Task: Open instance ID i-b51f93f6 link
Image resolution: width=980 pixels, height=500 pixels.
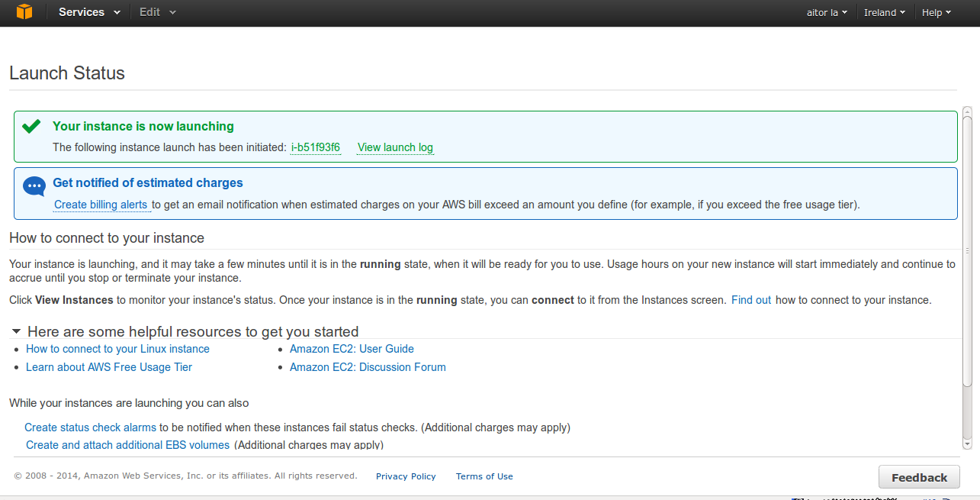Action: click(x=316, y=147)
